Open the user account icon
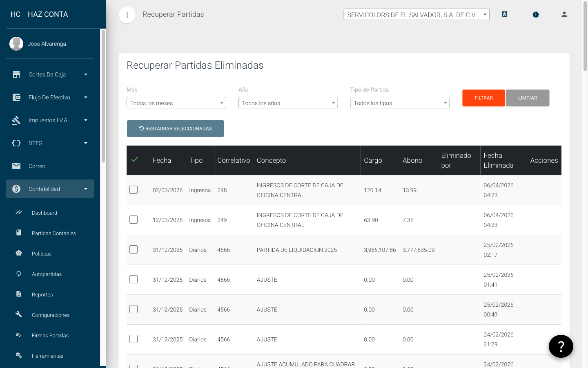This screenshot has height=368, width=588. click(564, 14)
